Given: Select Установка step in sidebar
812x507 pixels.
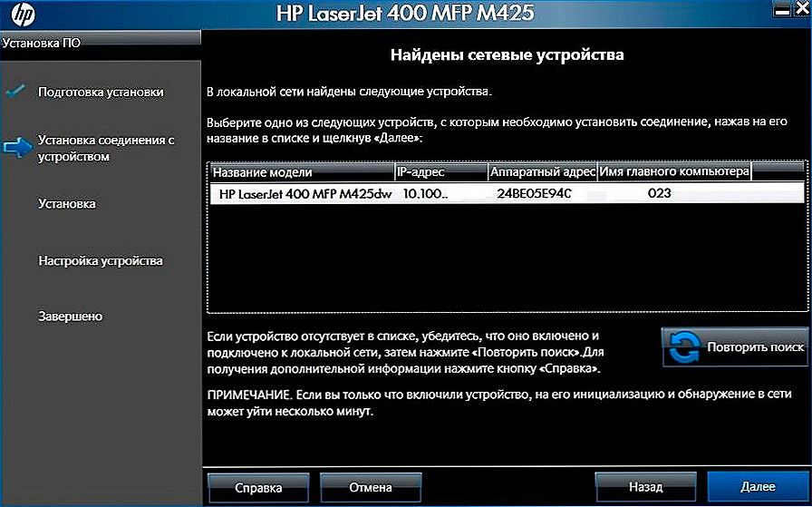Looking at the screenshot, I should coord(67,204).
